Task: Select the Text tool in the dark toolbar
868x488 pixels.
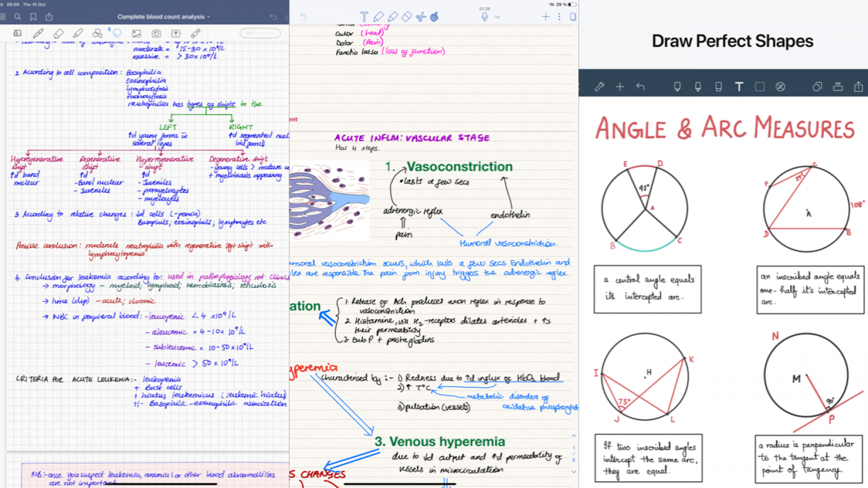Action: coord(739,86)
